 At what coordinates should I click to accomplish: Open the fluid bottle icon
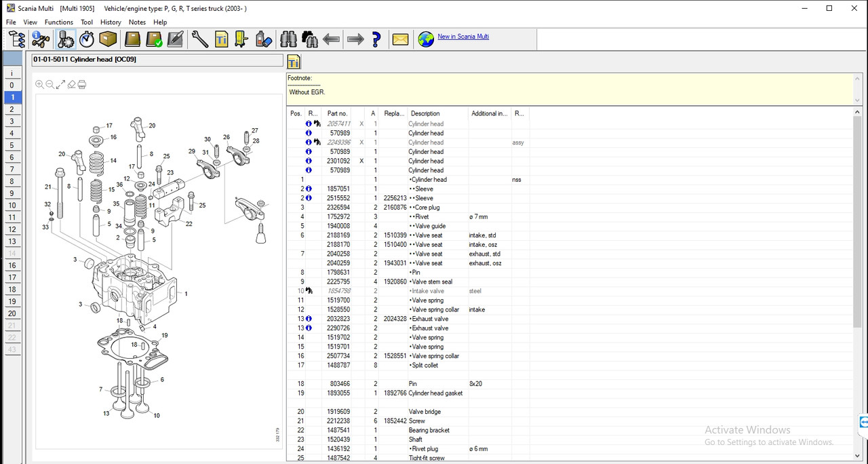coord(264,39)
